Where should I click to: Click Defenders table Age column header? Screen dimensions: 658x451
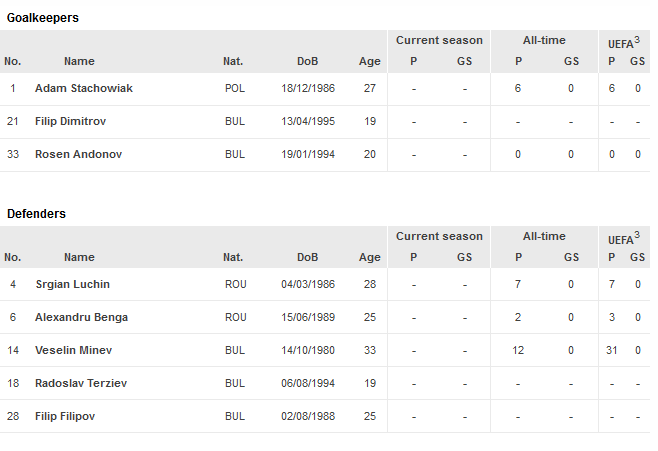click(369, 258)
